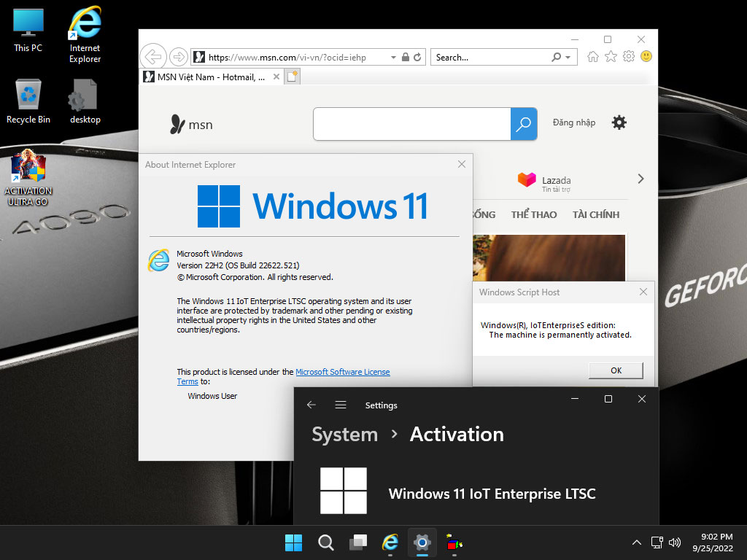Close the Windows Script Host dialog

pyautogui.click(x=643, y=292)
